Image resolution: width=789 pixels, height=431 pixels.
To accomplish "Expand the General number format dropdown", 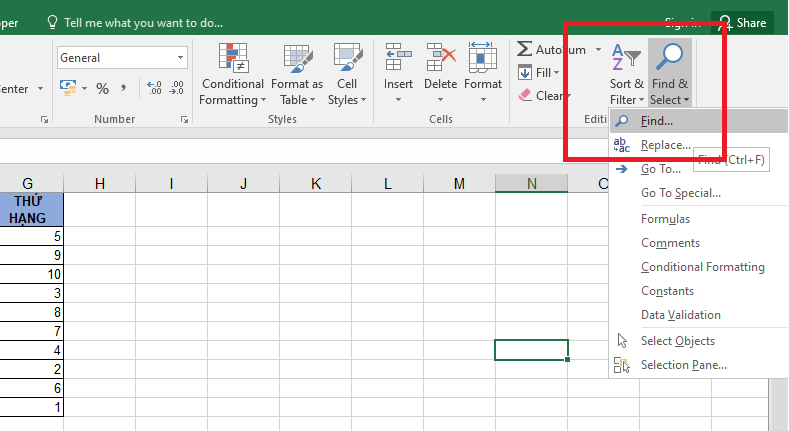I will (x=180, y=58).
